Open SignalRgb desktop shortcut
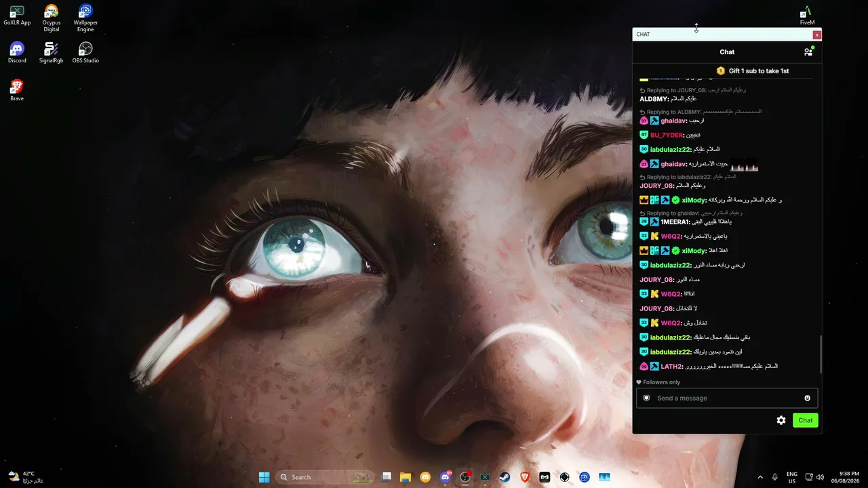The height and width of the screenshot is (488, 868). pos(52,53)
